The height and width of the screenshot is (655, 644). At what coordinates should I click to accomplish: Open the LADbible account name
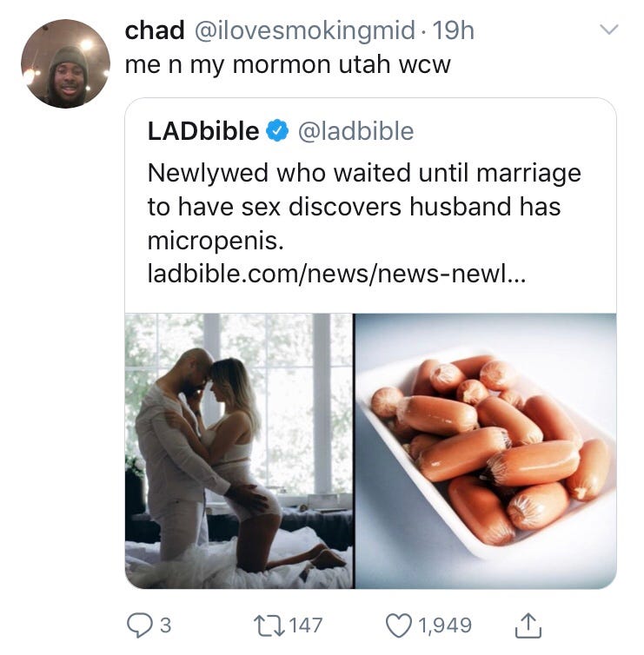[x=203, y=132]
